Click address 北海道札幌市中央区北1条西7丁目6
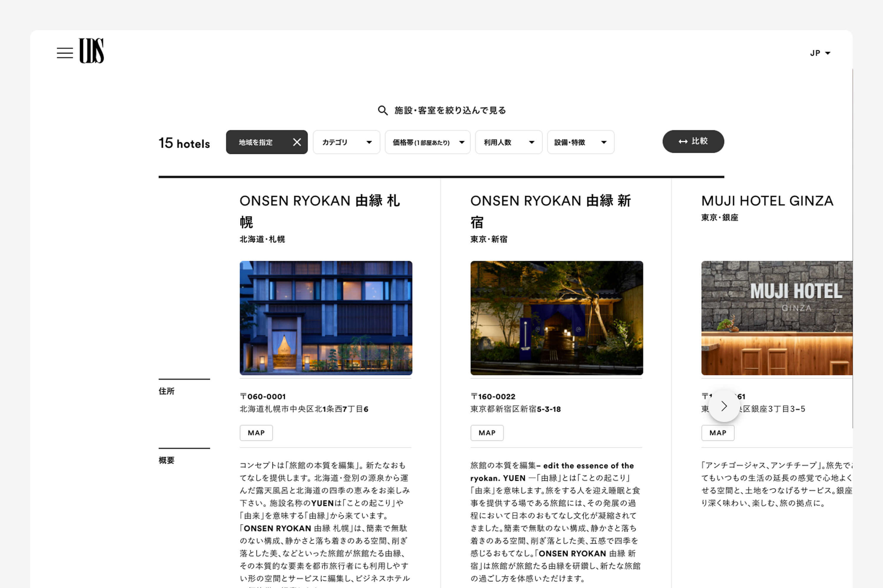 click(304, 409)
